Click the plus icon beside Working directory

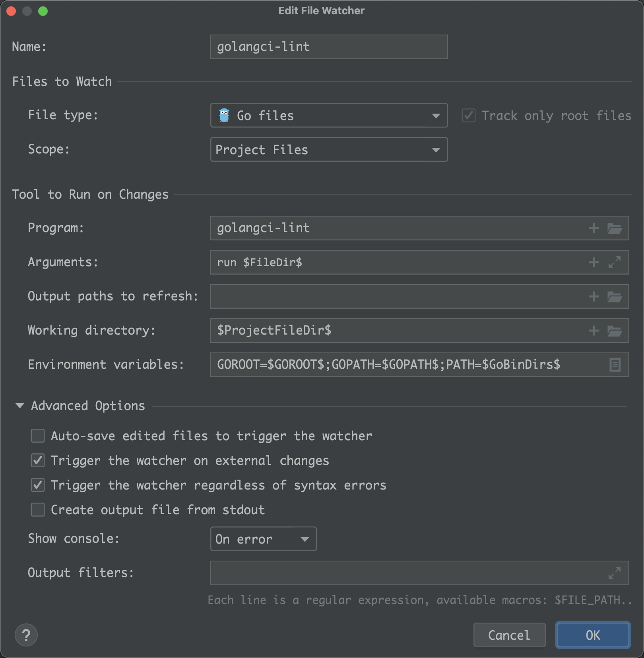[x=593, y=331]
